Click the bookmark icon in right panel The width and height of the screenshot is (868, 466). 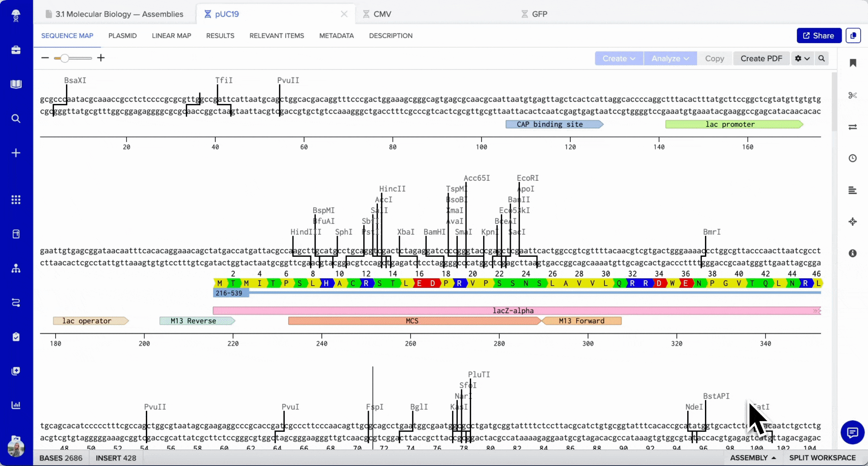tap(853, 63)
